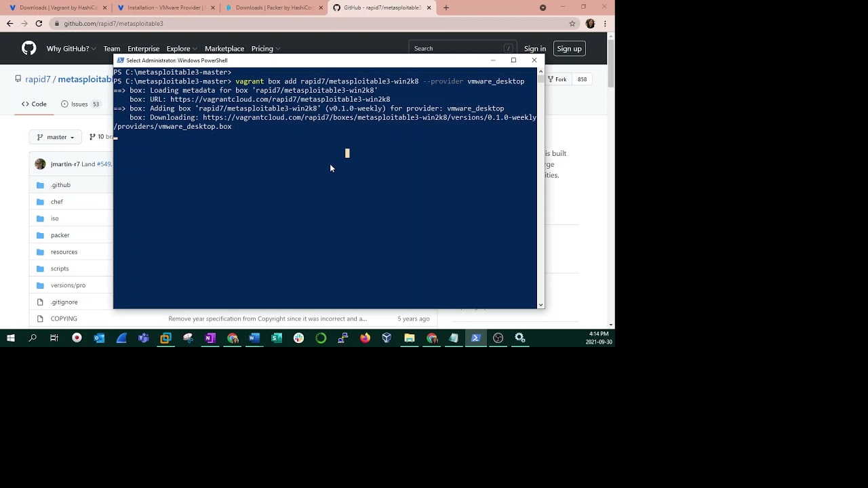The width and height of the screenshot is (868, 488).
Task: Go back in Chrome browser
Action: [9, 24]
